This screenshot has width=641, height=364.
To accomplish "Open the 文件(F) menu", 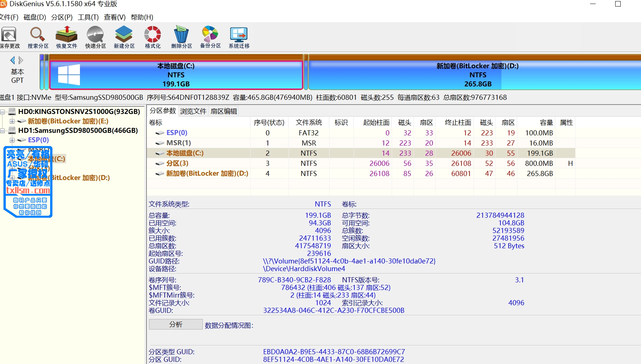I will coord(9,17).
